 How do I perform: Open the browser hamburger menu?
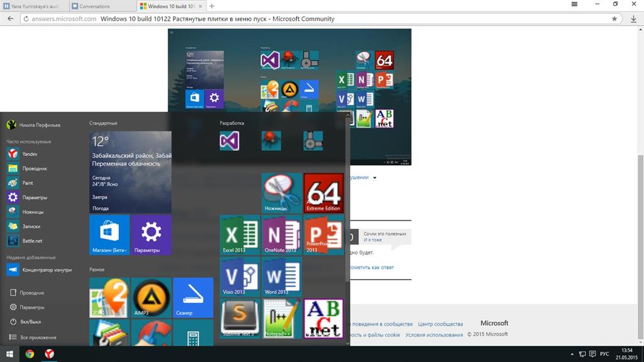point(574,4)
